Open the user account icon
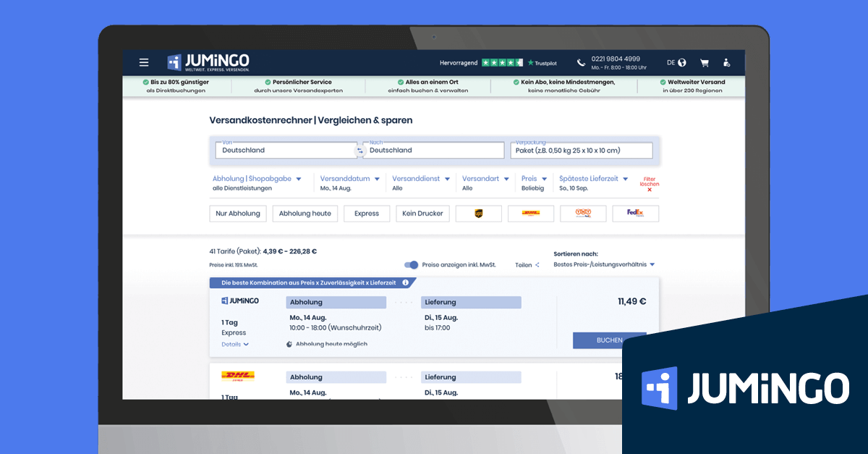 click(x=726, y=63)
